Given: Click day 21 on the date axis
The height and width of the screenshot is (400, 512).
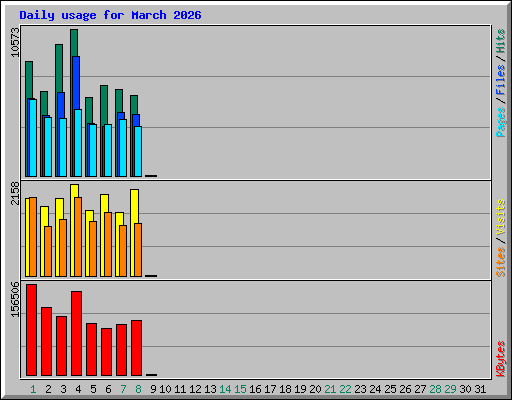Looking at the screenshot, I should (330, 389).
